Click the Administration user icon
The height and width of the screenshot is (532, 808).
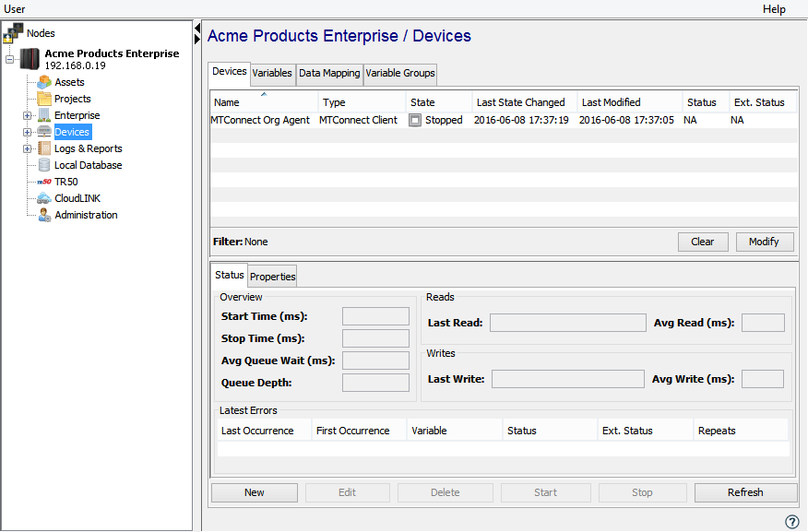(x=44, y=215)
